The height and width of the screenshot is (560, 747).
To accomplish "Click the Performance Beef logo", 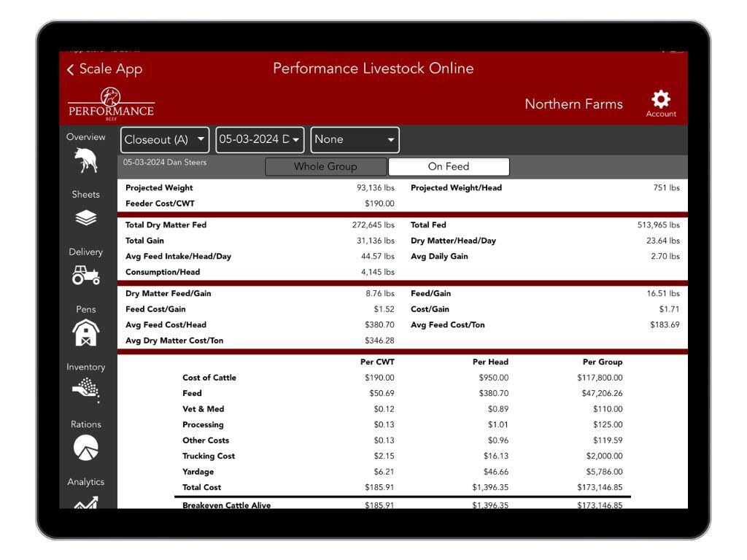I will click(x=111, y=104).
